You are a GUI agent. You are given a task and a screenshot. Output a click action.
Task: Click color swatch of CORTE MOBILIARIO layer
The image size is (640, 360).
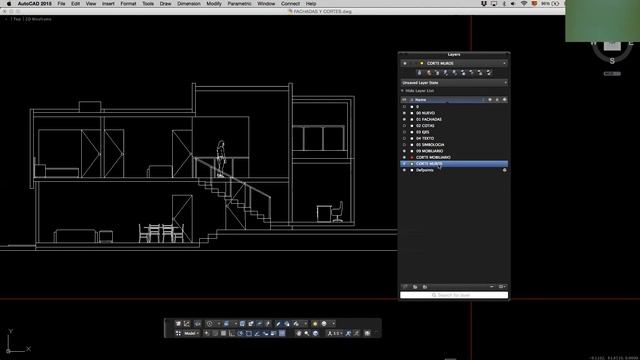pyautogui.click(x=412, y=157)
